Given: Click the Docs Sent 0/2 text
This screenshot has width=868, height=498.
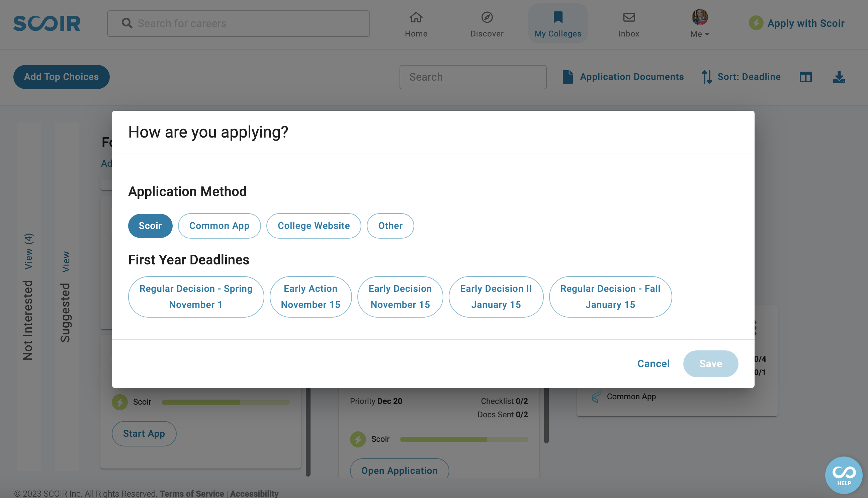Looking at the screenshot, I should click(x=503, y=414).
